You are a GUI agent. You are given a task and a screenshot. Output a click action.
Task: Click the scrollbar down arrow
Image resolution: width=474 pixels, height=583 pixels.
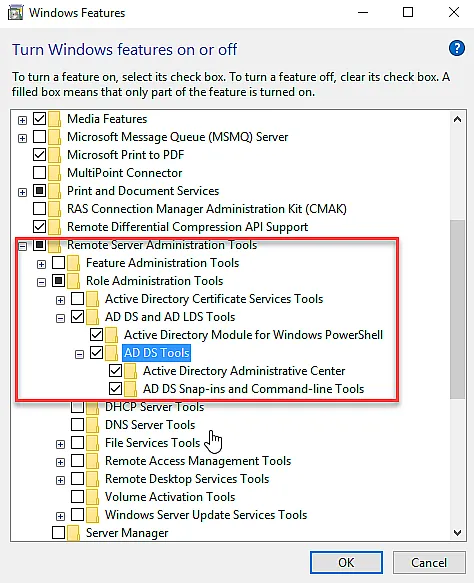[x=458, y=533]
